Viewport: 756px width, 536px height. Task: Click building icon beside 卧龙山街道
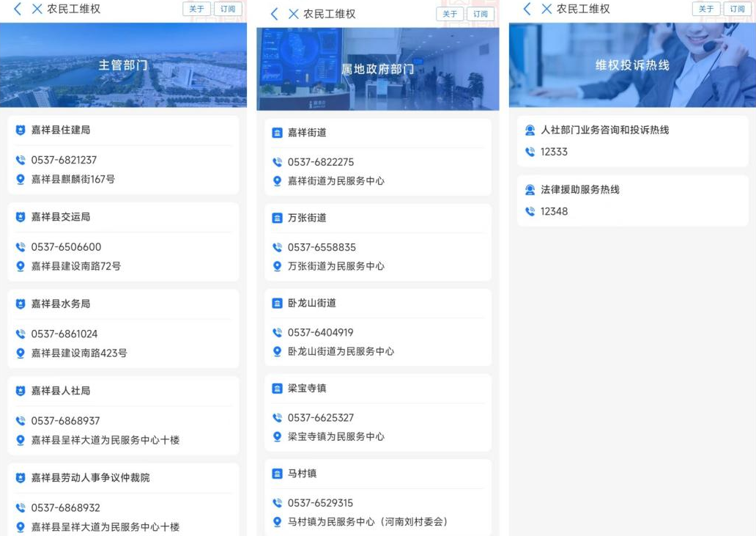[x=277, y=304]
